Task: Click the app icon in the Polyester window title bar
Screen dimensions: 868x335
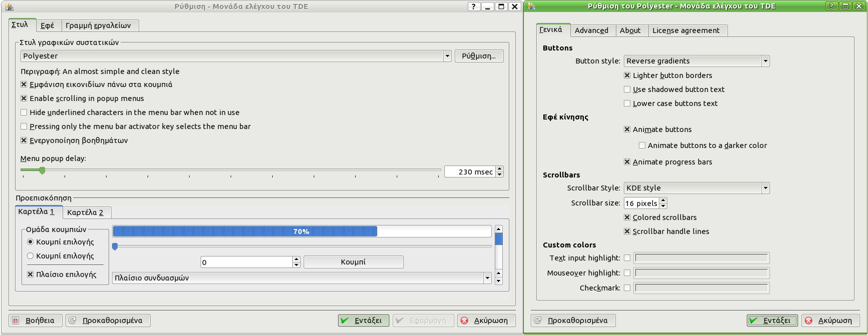Action: point(531,6)
